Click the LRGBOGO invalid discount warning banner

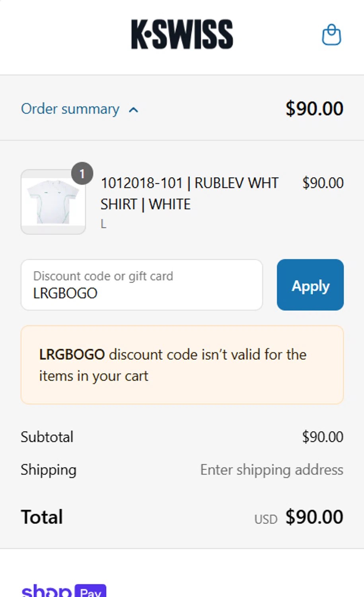pyautogui.click(x=182, y=365)
